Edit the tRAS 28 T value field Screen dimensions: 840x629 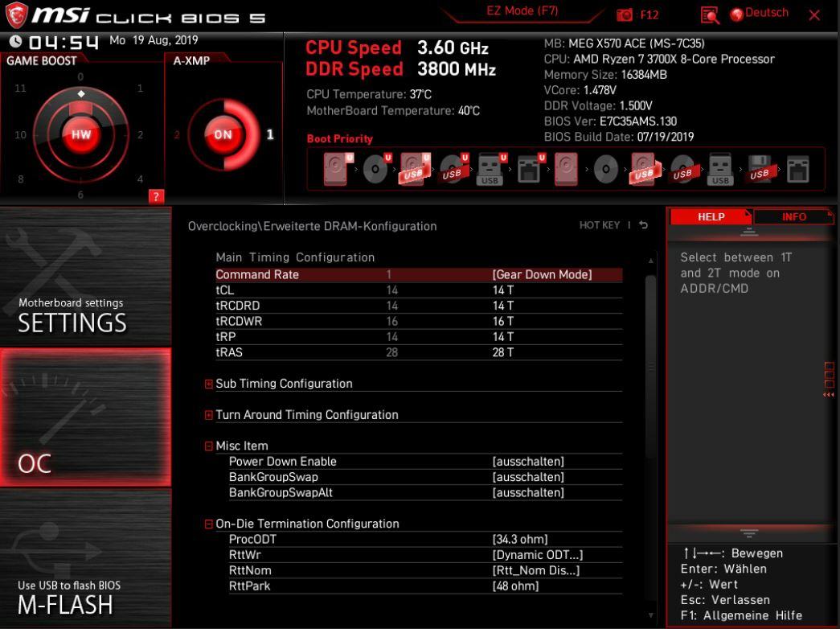tap(503, 352)
